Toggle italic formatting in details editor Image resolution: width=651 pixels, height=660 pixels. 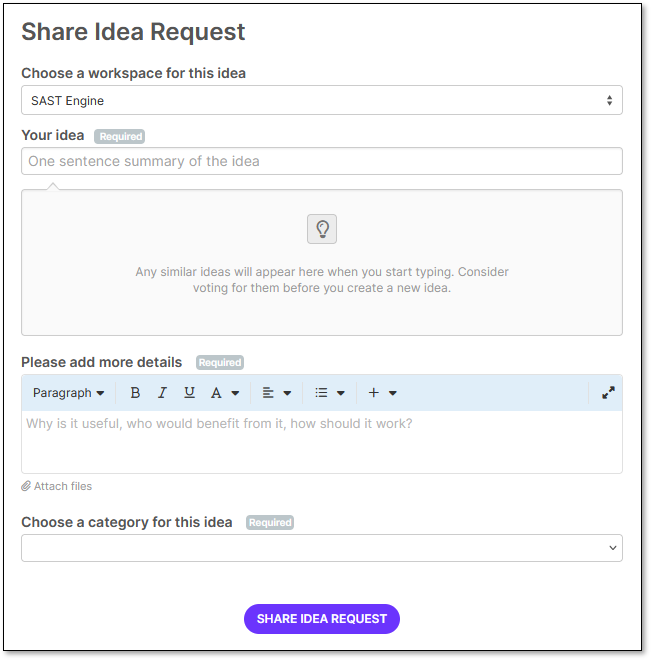pos(162,393)
